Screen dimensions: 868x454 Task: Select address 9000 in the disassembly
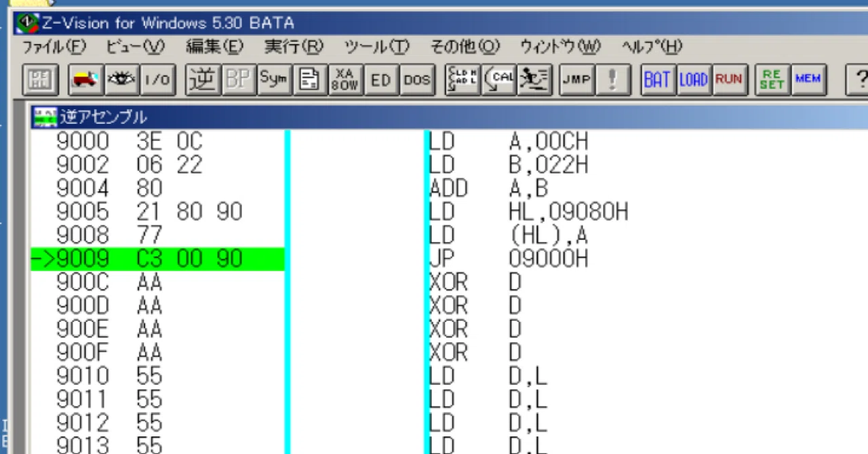coord(83,142)
